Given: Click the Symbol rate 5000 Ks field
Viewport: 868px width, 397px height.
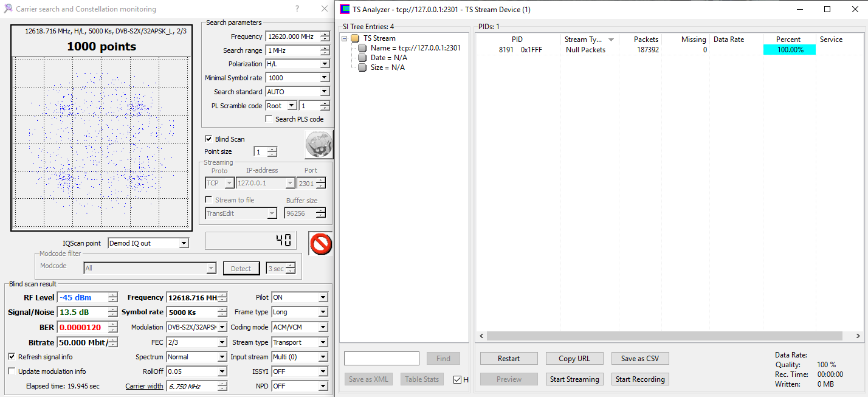Looking at the screenshot, I should (191, 312).
